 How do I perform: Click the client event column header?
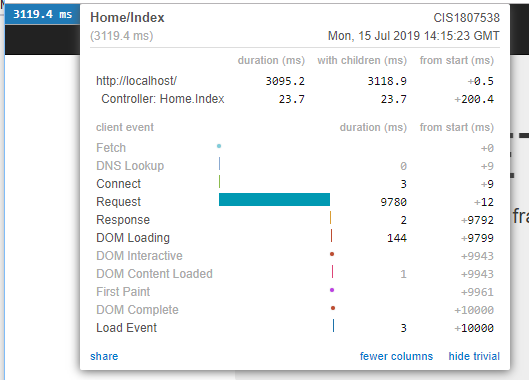125,127
